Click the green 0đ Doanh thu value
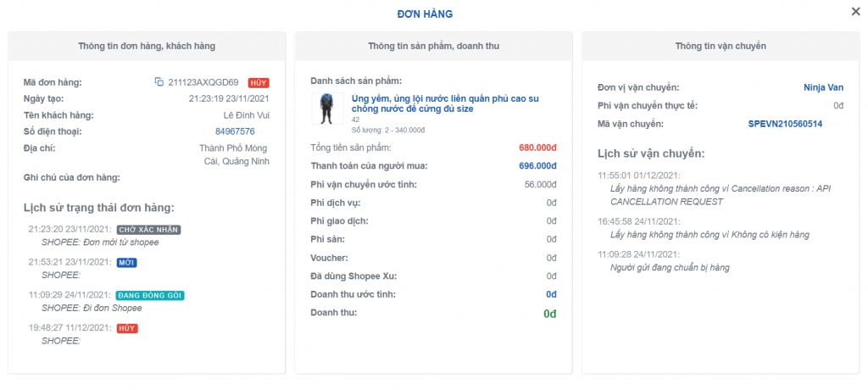The width and height of the screenshot is (868, 390). coord(549,314)
